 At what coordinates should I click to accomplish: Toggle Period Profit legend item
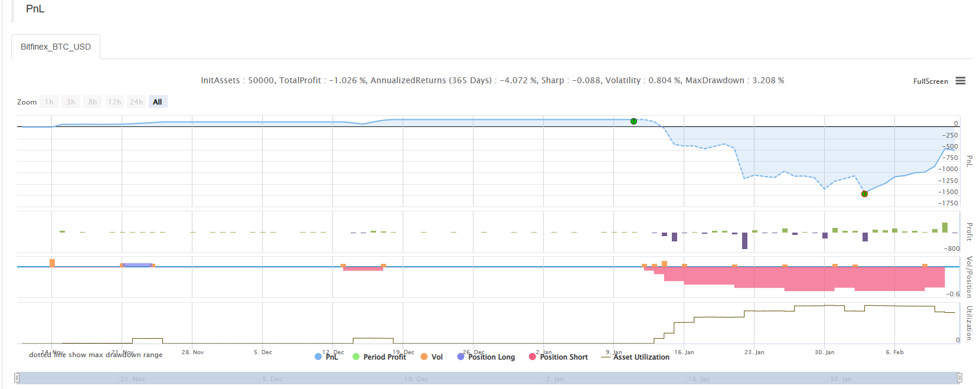379,357
